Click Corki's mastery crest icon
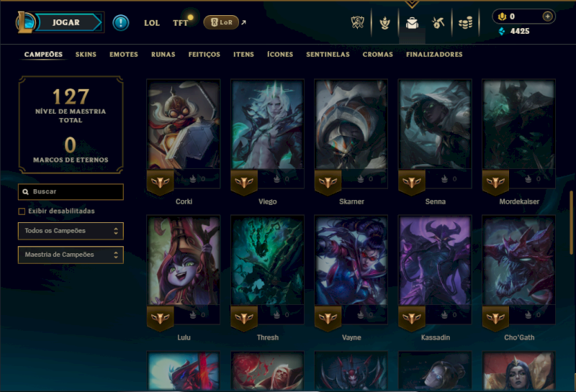 [160, 181]
